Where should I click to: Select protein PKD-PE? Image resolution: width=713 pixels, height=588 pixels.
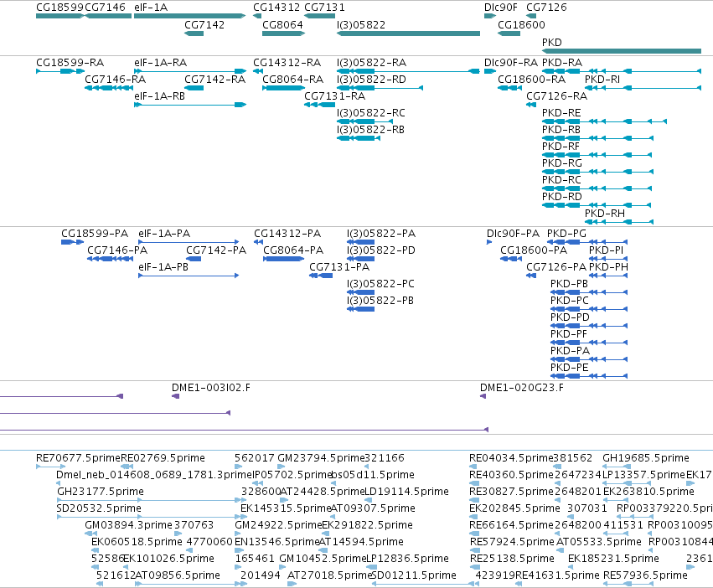coord(569,368)
